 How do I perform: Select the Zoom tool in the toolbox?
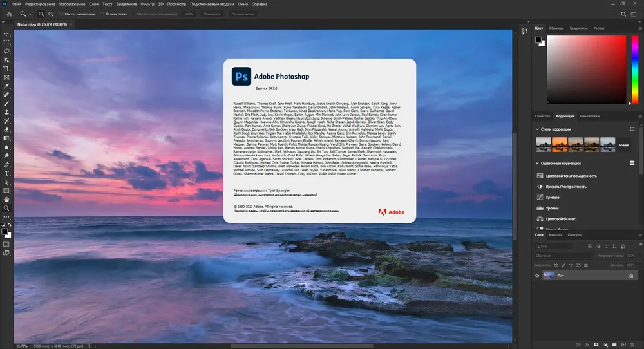click(6, 208)
